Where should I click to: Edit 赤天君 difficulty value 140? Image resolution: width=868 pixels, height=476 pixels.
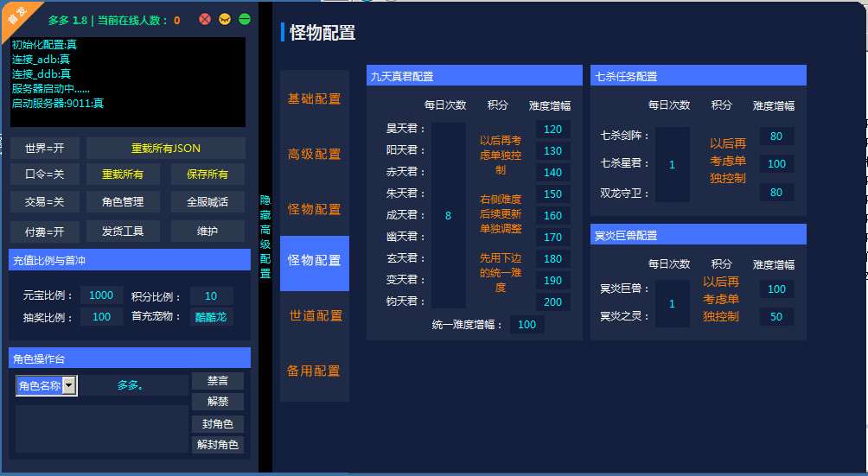coord(553,173)
